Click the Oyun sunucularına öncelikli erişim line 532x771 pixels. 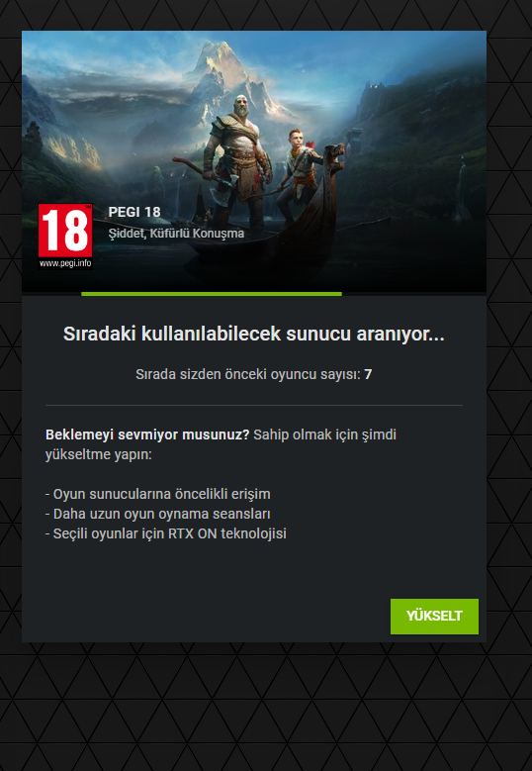[x=157, y=494]
